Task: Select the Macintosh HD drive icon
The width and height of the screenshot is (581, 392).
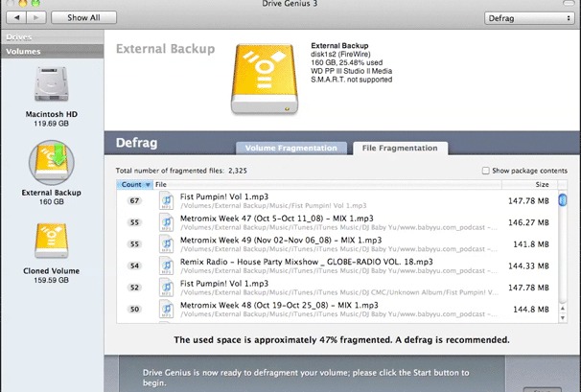Action: point(51,84)
